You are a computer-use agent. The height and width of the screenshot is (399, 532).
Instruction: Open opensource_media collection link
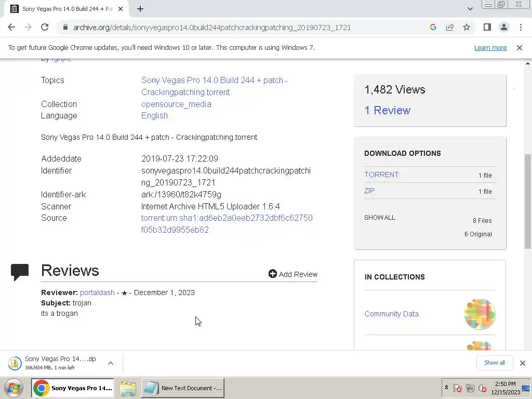click(x=176, y=104)
